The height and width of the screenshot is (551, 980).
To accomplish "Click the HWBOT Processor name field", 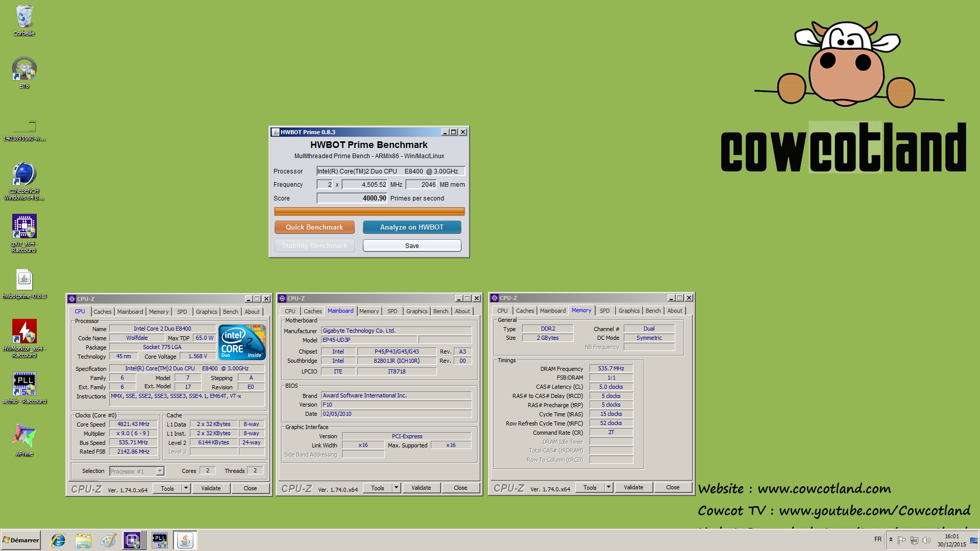I will [x=390, y=171].
